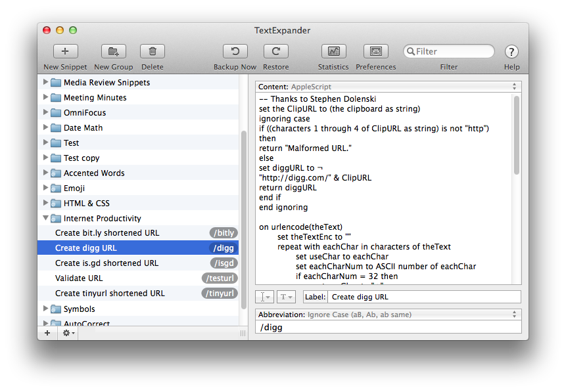The height and width of the screenshot is (392, 566).
Task: Select the Create tinyurl shortened URL snippet
Action: pos(138,294)
